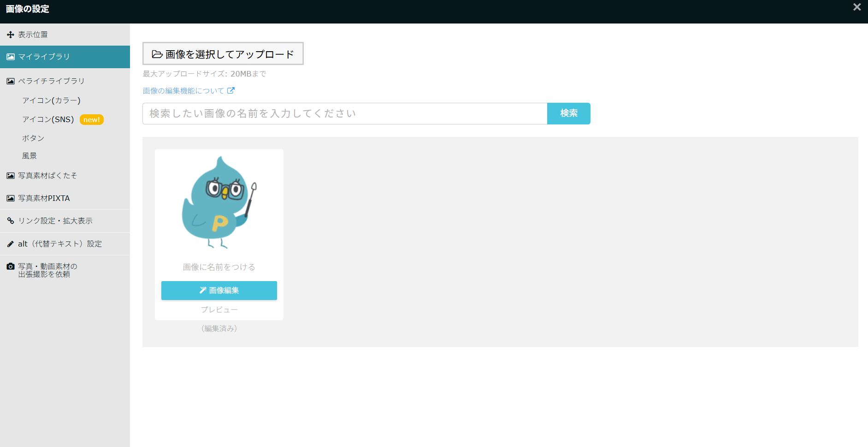Click the 写真素材ぱくたそ image icon
This screenshot has width=868, height=447.
pyautogui.click(x=11, y=176)
